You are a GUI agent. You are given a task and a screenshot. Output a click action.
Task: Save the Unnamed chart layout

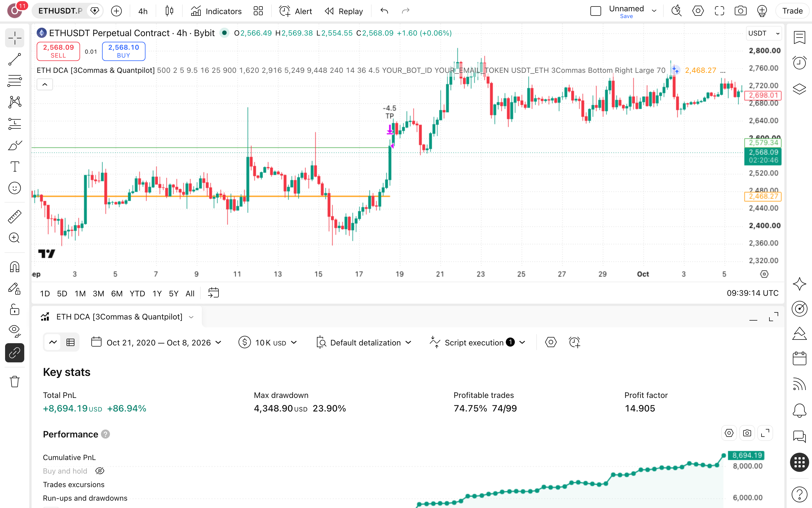pyautogui.click(x=626, y=16)
